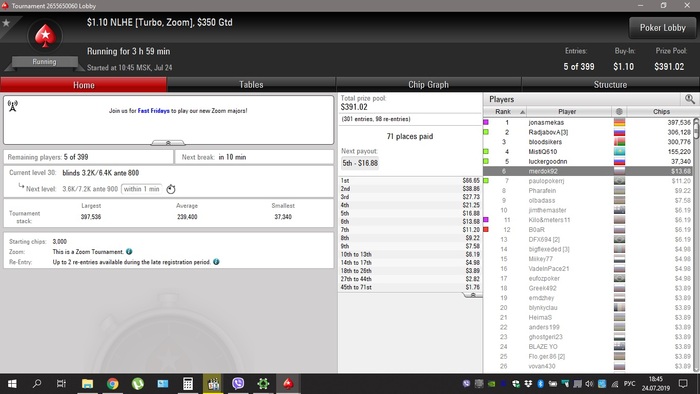The height and width of the screenshot is (394, 700).
Task: Sort by the Chips column header
Action: (661, 112)
